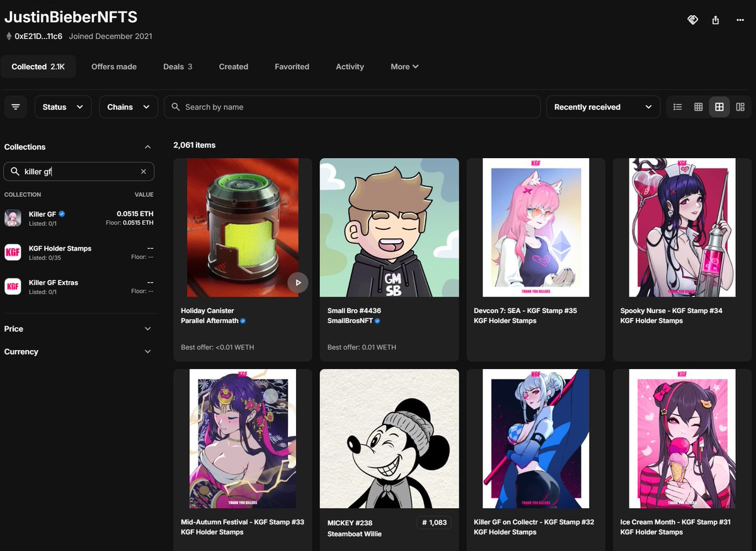Click the Devcon 7: SEA - KGF Stamp #35 title
Screen dimensions: 756x551
coord(525,310)
